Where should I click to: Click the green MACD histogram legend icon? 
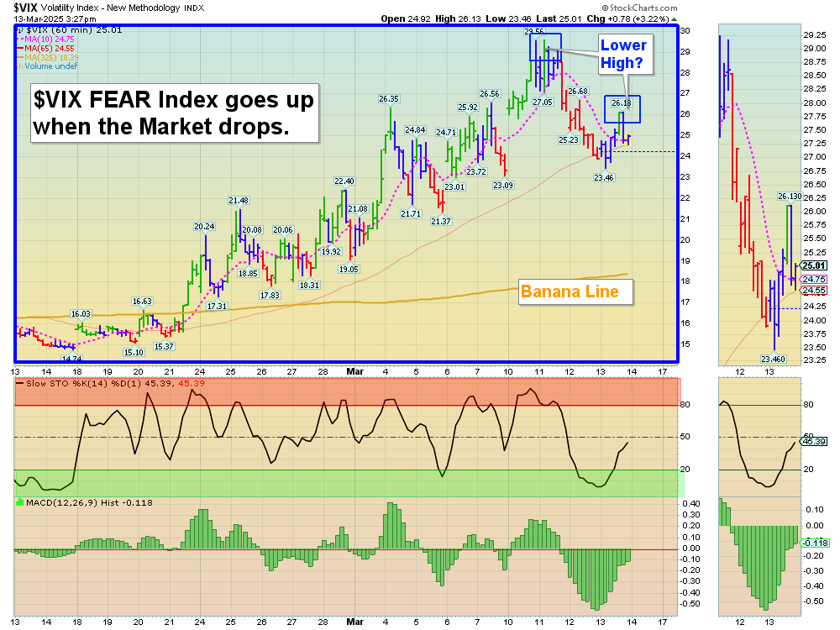pos(20,502)
